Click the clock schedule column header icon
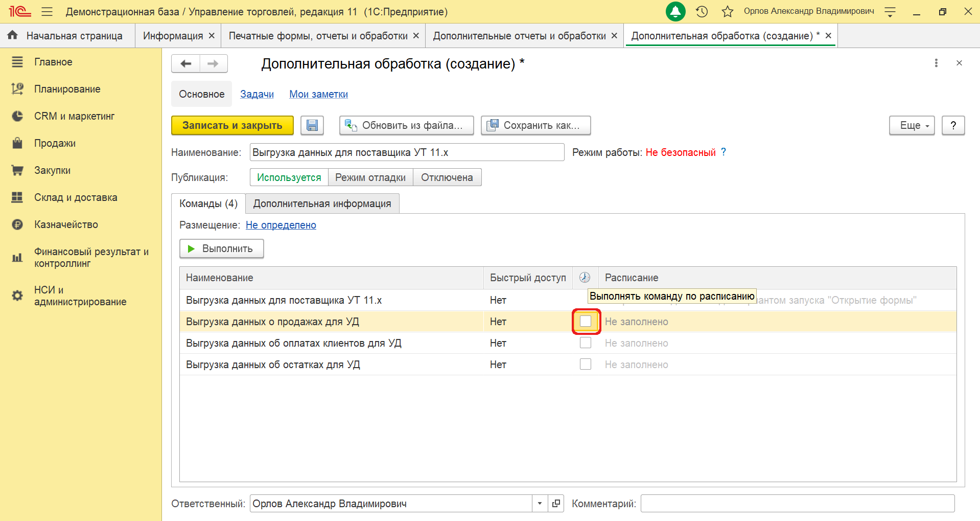 pyautogui.click(x=585, y=277)
